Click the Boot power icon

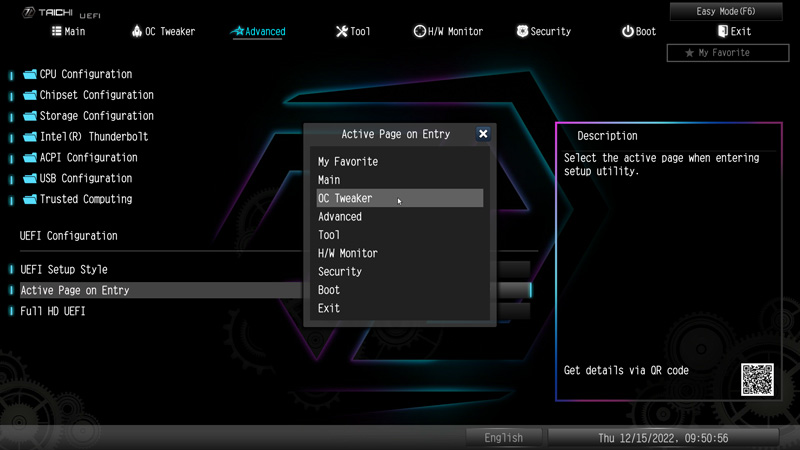pos(627,32)
